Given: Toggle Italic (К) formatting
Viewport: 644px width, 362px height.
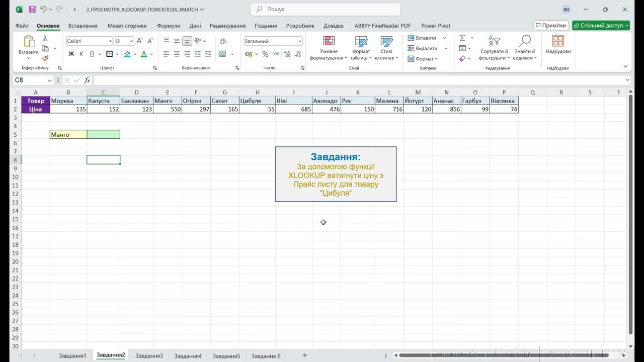Looking at the screenshot, I should tap(82, 54).
